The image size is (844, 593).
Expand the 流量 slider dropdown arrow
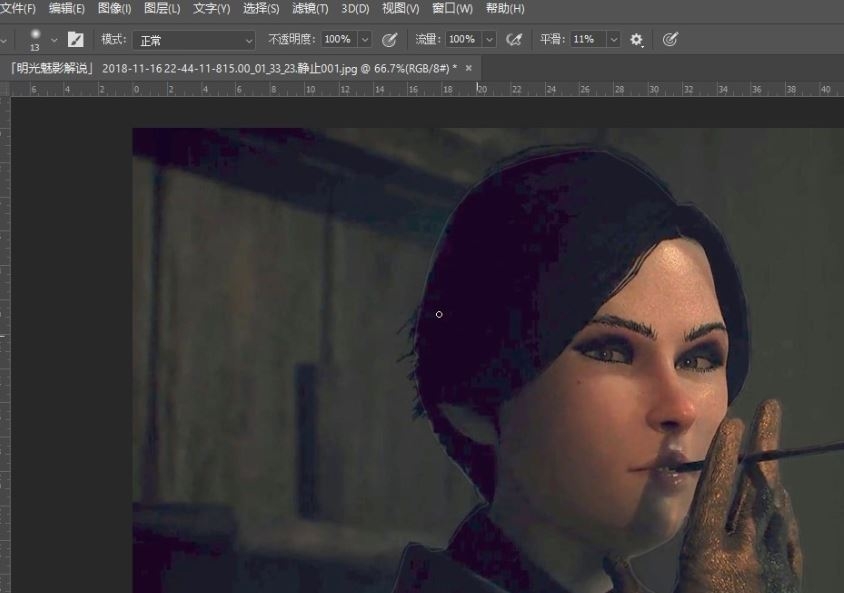tap(489, 39)
